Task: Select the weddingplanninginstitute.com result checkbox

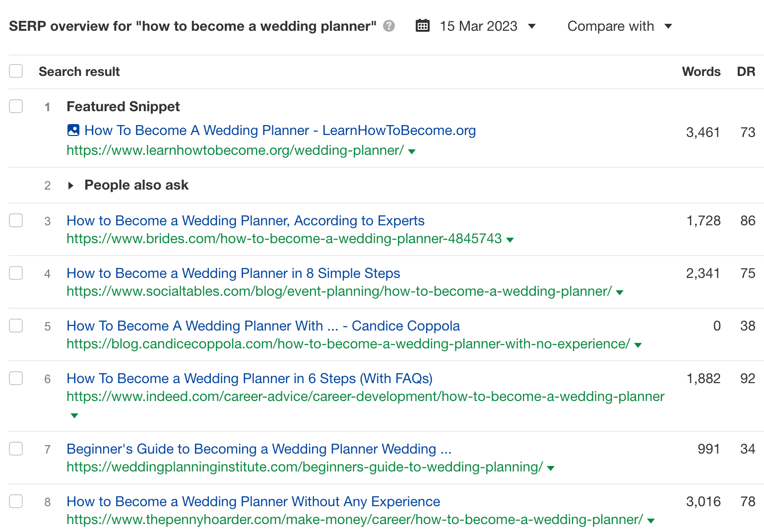Action: [x=15, y=449]
